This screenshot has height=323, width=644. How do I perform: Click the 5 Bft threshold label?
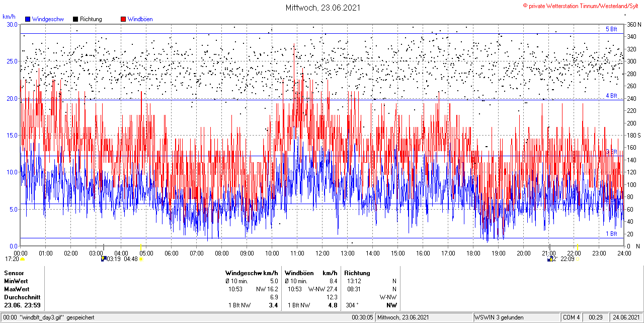pos(611,29)
